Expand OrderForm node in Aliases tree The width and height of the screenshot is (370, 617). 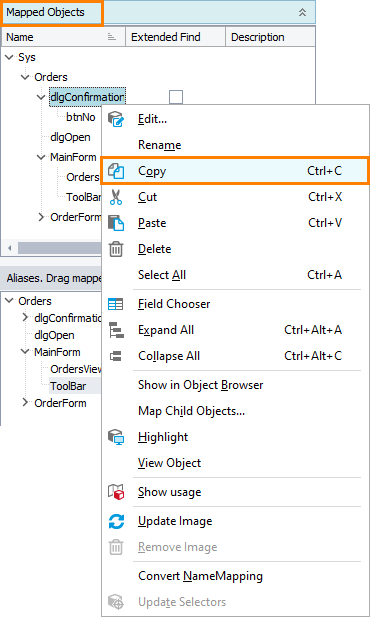[x=26, y=403]
